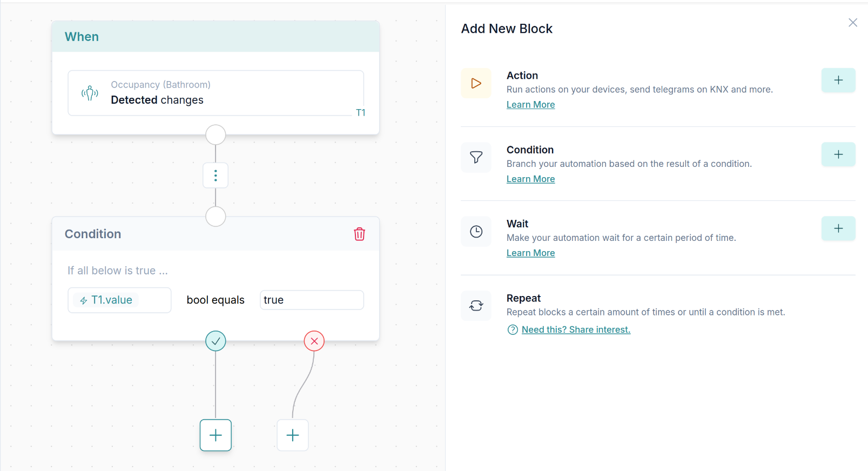Viewport: 868px width, 471px height.
Task: Click the Condition funnel icon
Action: tap(476, 157)
